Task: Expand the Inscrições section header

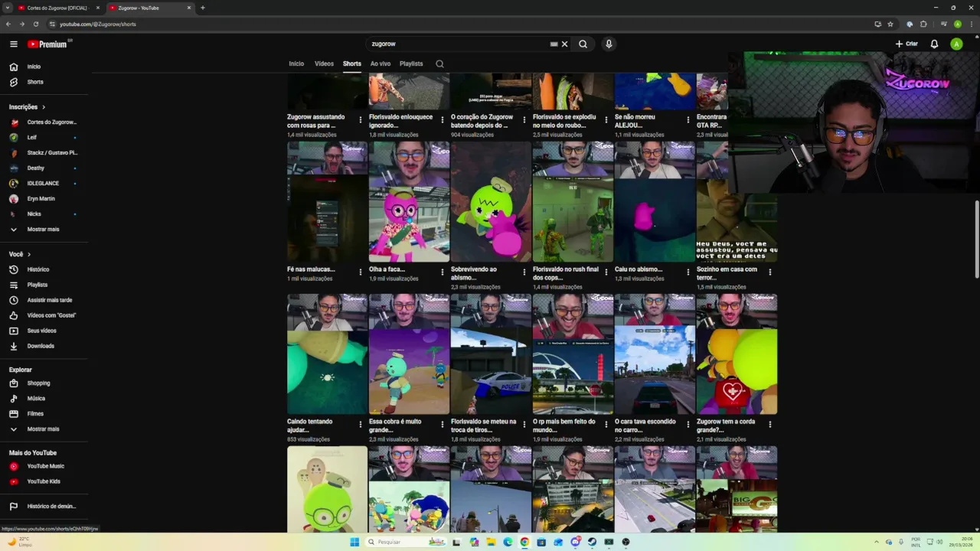Action: 27,107
